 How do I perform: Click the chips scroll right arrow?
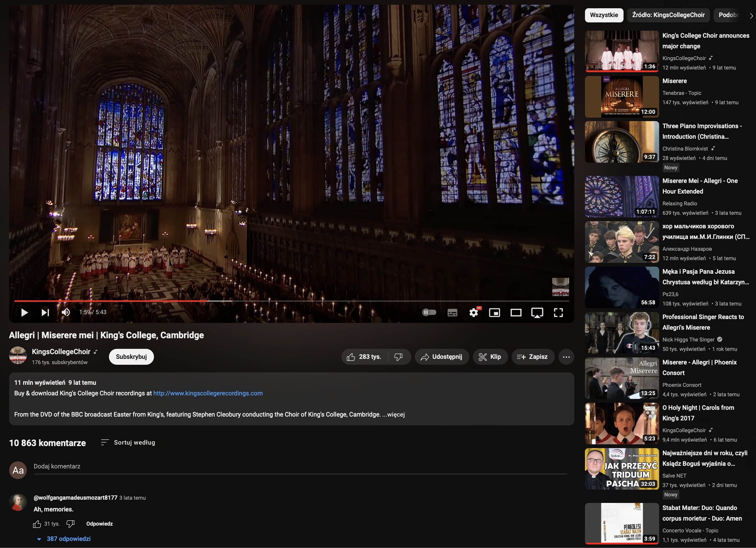[x=751, y=15]
